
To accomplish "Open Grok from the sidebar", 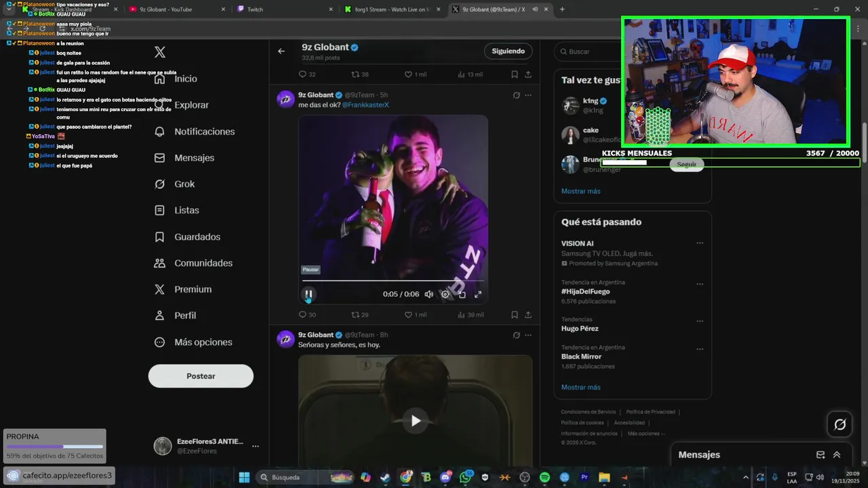I will [174, 184].
